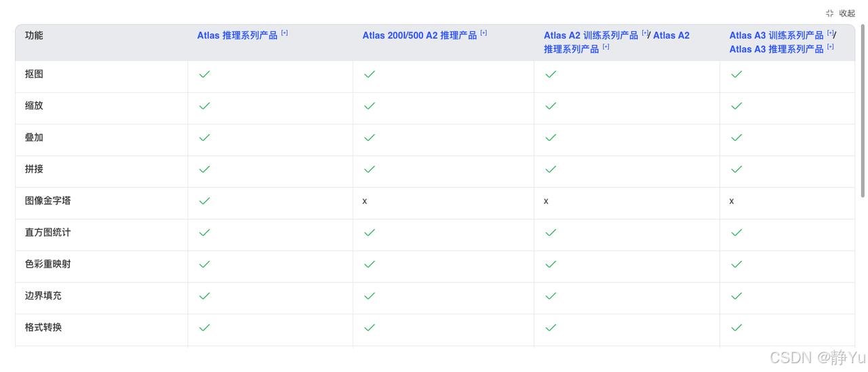Select the 图像金字塔 row label
Screen dimensions: 868x372
[48, 201]
